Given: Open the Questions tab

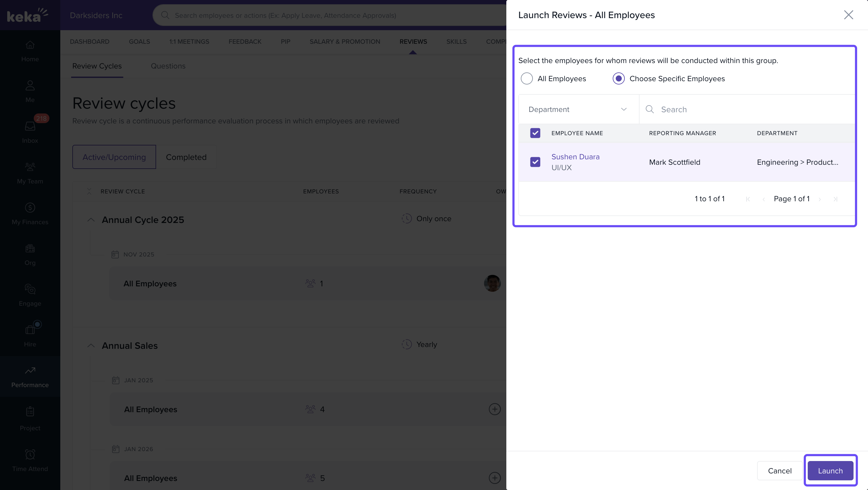Looking at the screenshot, I should 168,66.
